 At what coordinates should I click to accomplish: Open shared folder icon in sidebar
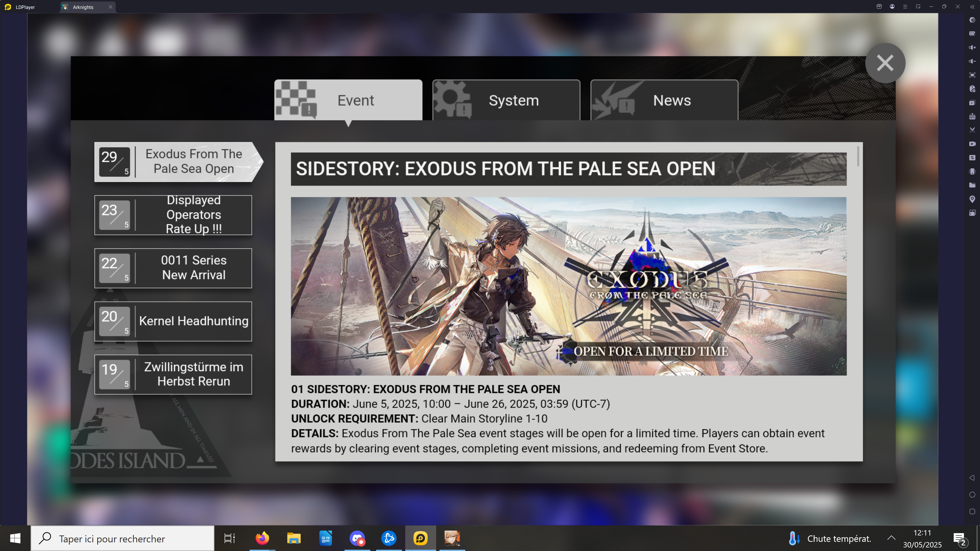click(972, 185)
